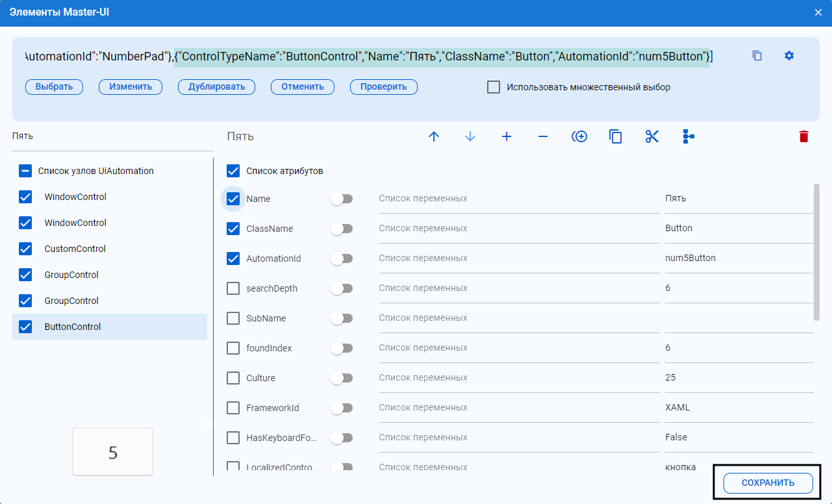This screenshot has height=504, width=832.
Task: Open the variables list for Name
Action: point(518,199)
